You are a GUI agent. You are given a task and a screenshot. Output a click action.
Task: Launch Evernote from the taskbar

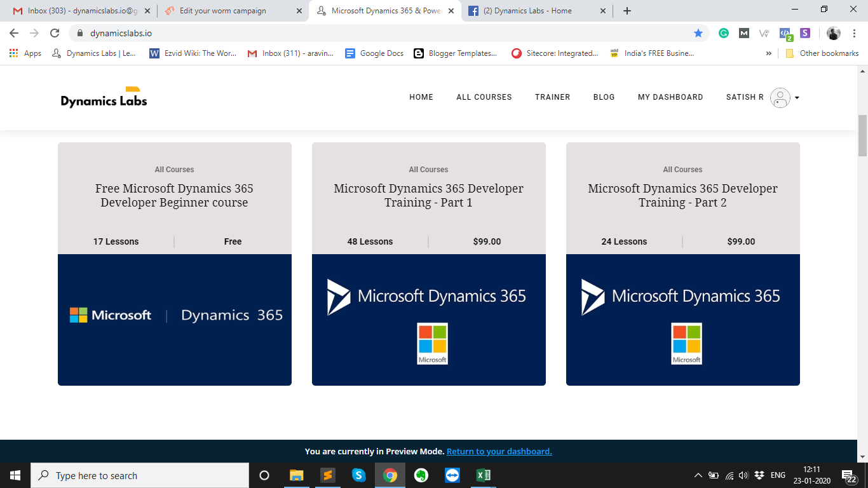pos(421,475)
